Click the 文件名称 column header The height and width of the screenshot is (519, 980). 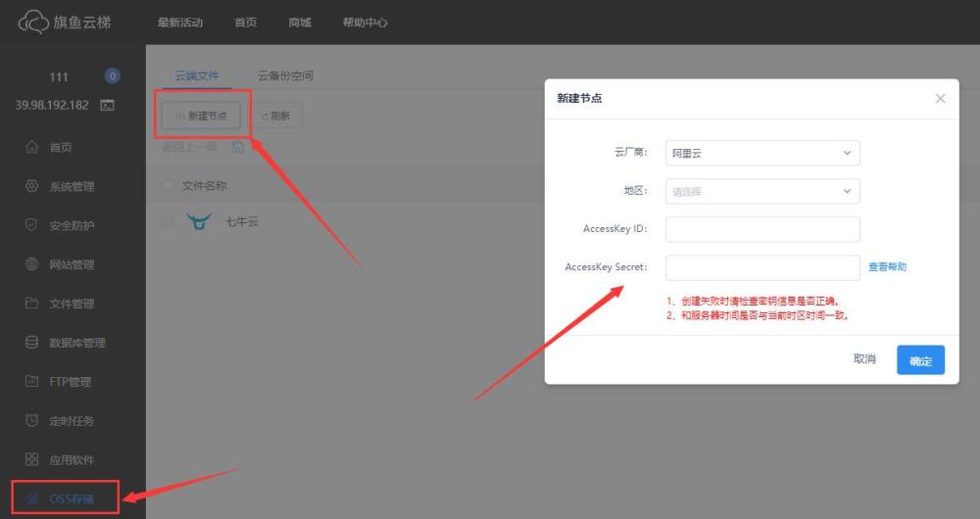coord(205,185)
